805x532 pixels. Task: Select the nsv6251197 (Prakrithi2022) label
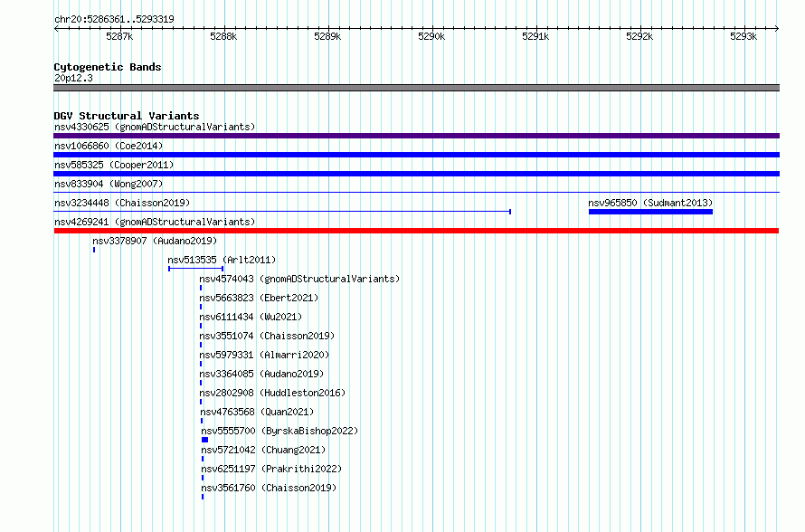pyautogui.click(x=271, y=469)
